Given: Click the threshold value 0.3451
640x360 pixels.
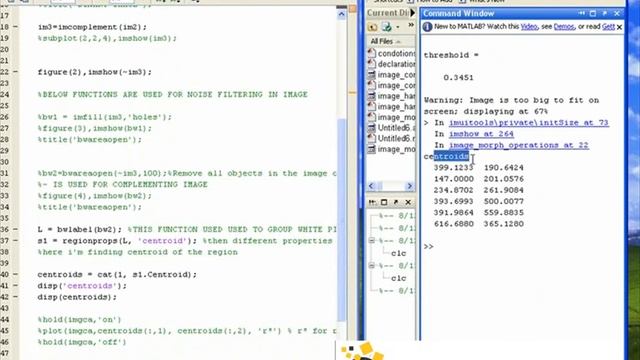Looking at the screenshot, I should [458, 78].
